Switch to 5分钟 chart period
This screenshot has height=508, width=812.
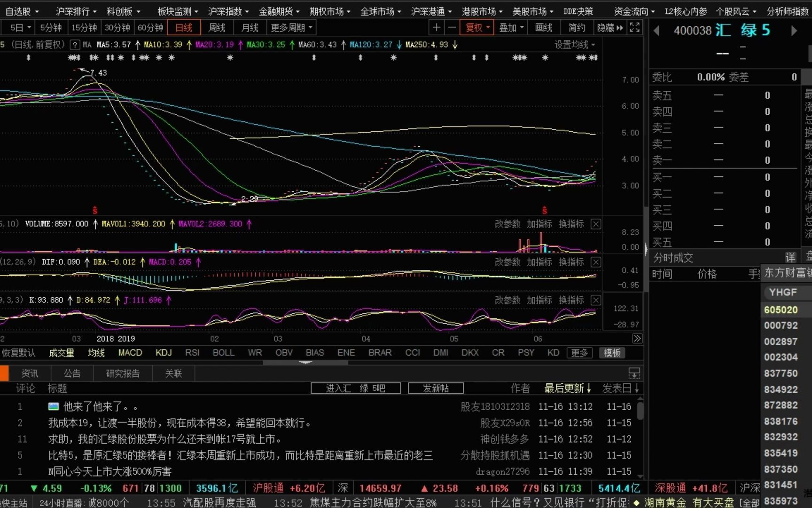coord(51,28)
